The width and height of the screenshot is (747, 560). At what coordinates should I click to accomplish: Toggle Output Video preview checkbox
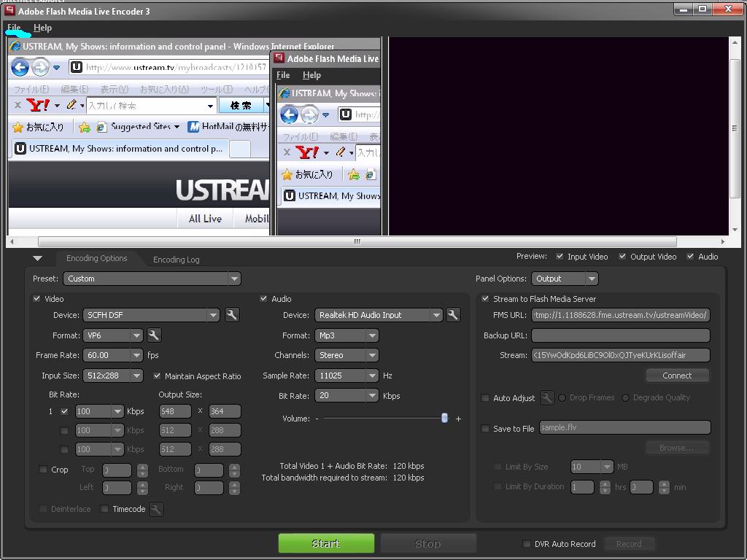pos(622,256)
